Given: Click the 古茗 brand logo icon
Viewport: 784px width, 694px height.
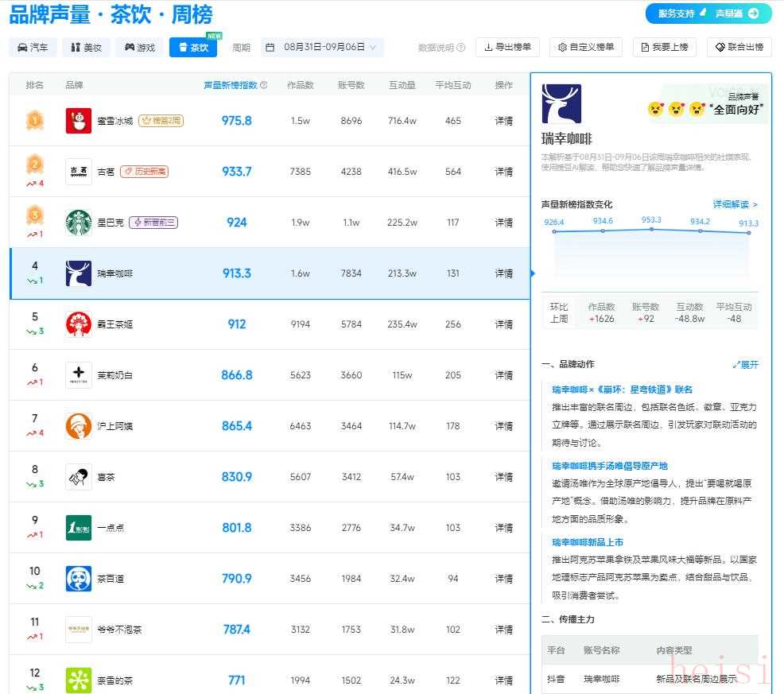Looking at the screenshot, I should coord(78,172).
